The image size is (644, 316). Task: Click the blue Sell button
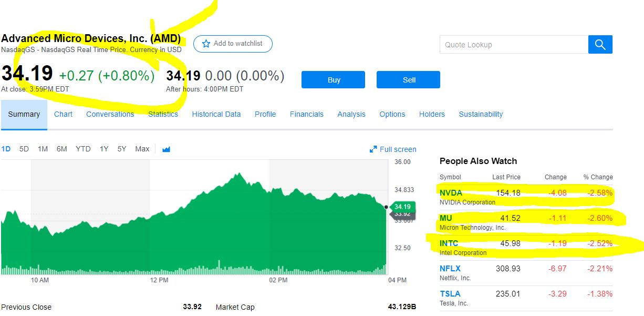point(408,80)
